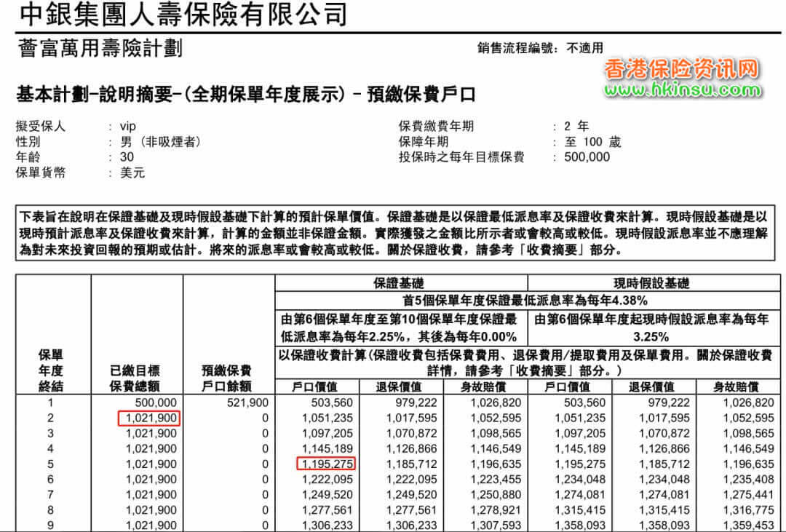Click 1,249,520 in the guaranteed 戶口價值 column
Screen dimensions: 786x532
[327, 495]
